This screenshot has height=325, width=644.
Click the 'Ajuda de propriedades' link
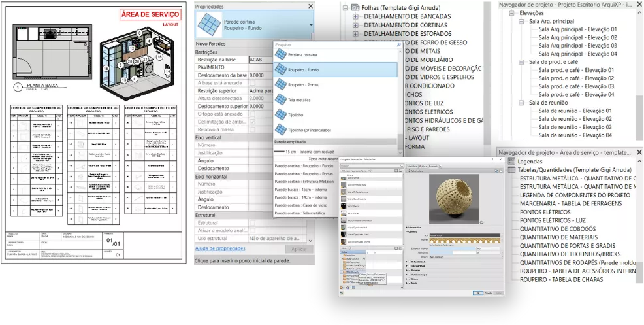point(220,248)
